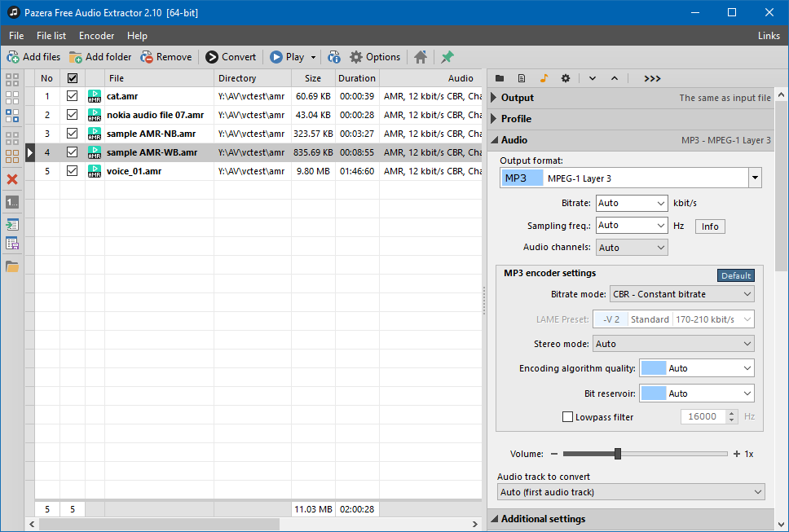Toggle the header checkbox for all files

click(73, 78)
